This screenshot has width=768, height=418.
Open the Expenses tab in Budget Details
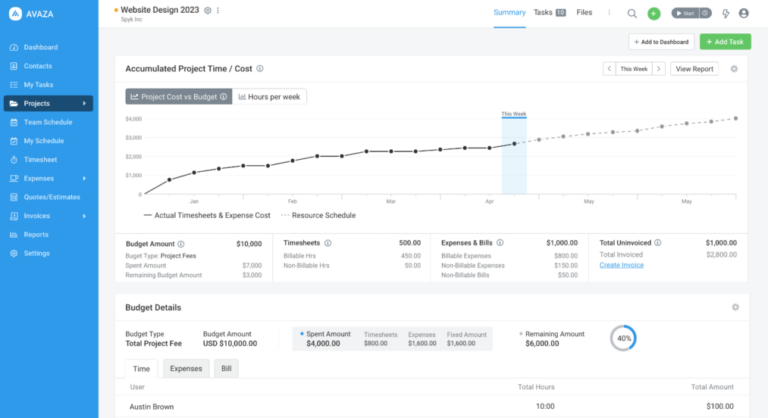(185, 369)
